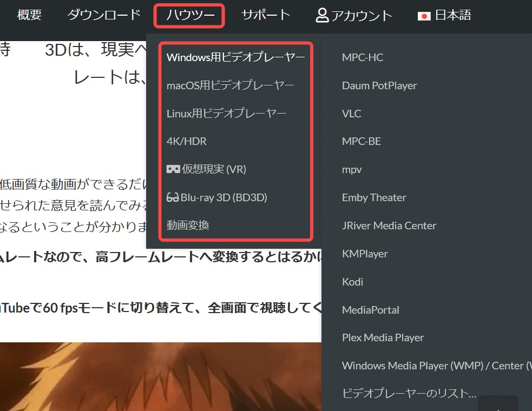Click the Japan flag icon
This screenshot has height=411, width=532.
424,16
